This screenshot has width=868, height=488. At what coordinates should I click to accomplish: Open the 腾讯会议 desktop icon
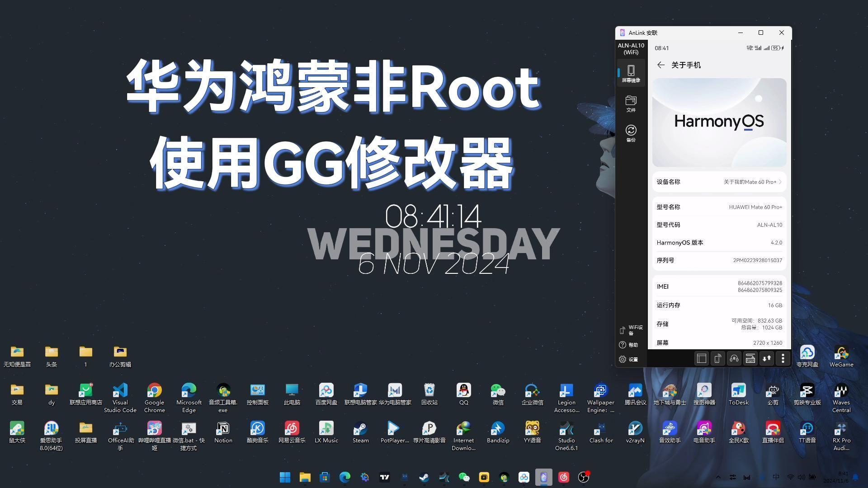pyautogui.click(x=635, y=394)
